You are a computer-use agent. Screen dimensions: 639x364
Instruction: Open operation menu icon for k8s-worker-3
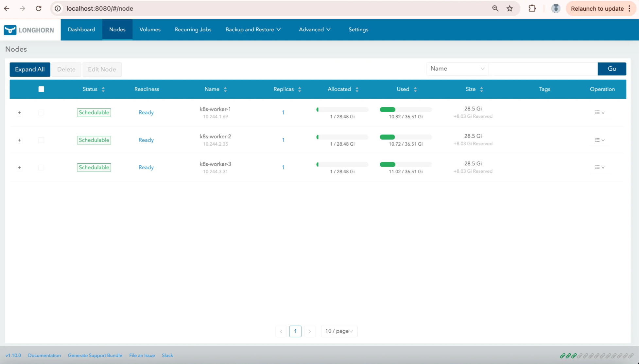(x=599, y=167)
